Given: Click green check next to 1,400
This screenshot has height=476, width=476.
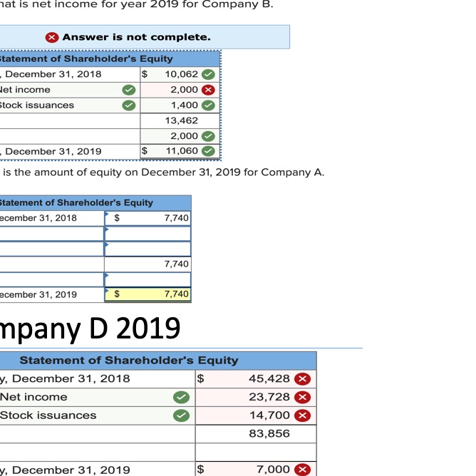Looking at the screenshot, I should point(208,105).
